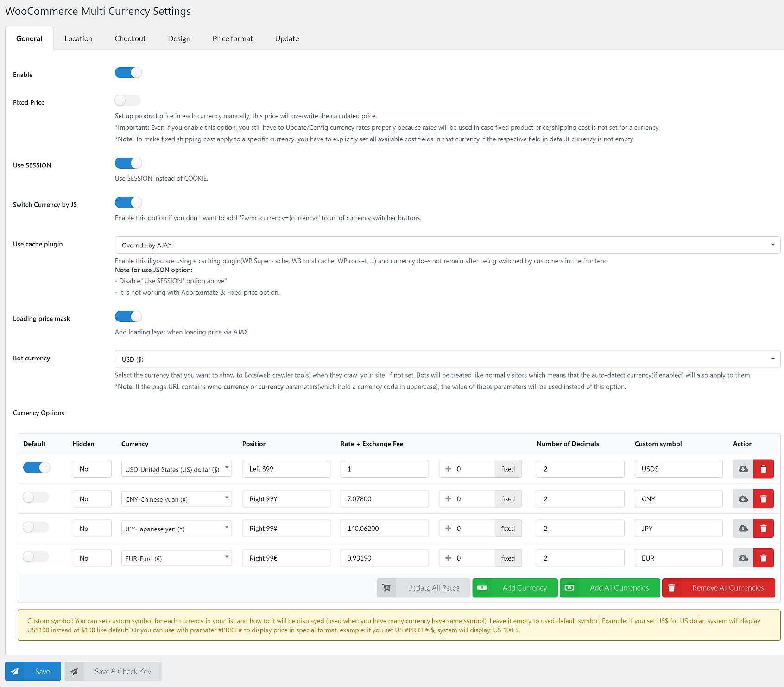
Task: Switch to Update tab
Action: (x=287, y=38)
